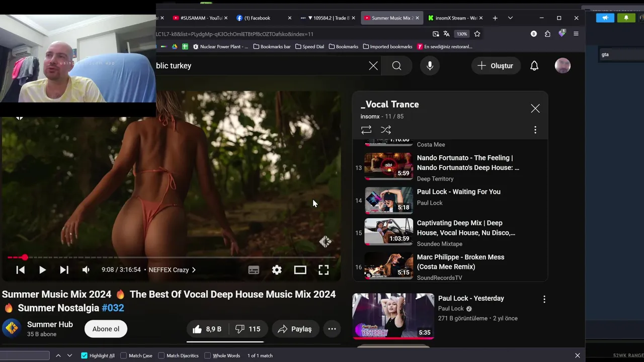Toggle playlist loop
644x362 pixels.
click(366, 130)
